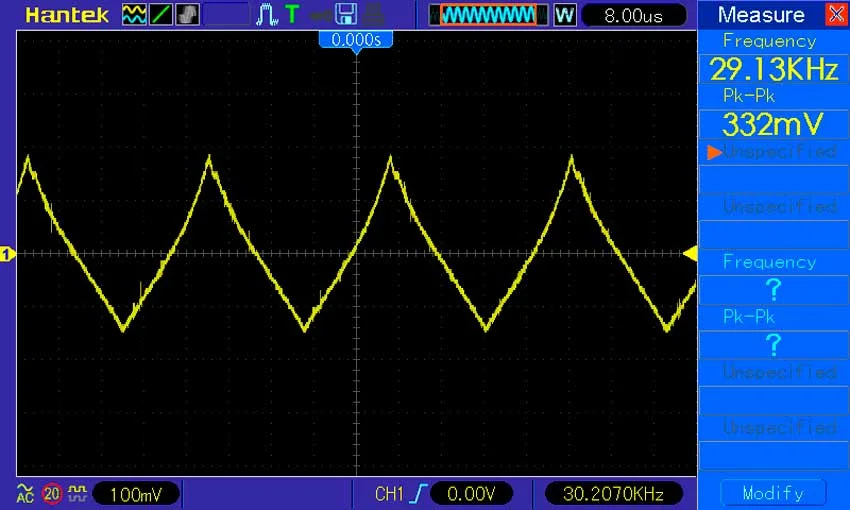Click the 100mV vertical scale readout
Viewport: 850px width, 510px height.
click(x=135, y=493)
